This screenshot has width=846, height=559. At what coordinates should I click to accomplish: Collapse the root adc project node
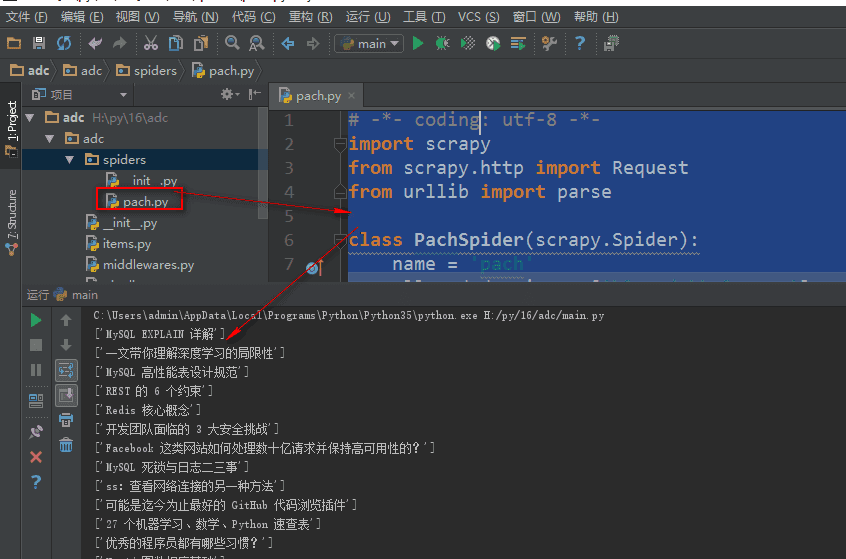(x=30, y=117)
